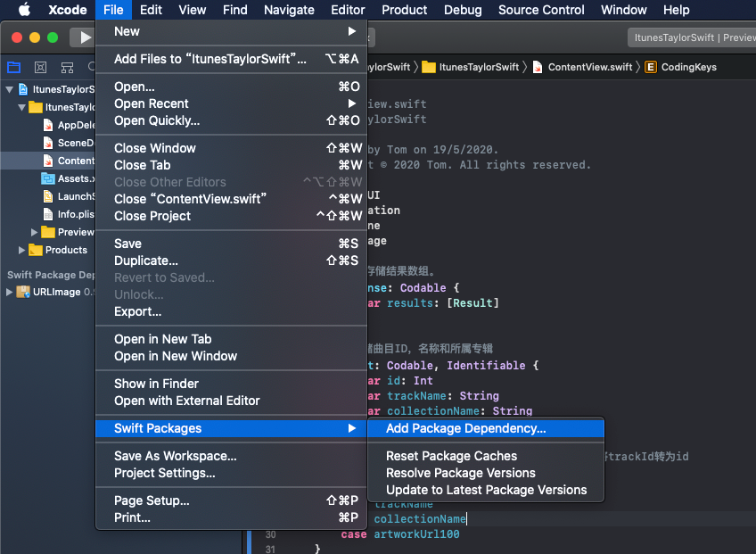The height and width of the screenshot is (554, 756).
Task: Choose Save As Workspace…
Action: pyautogui.click(x=232, y=456)
